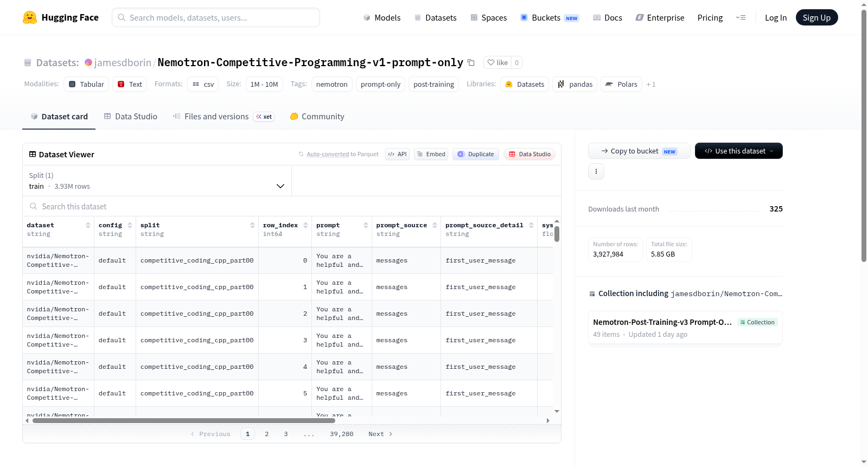Go to Next page

pyautogui.click(x=380, y=434)
